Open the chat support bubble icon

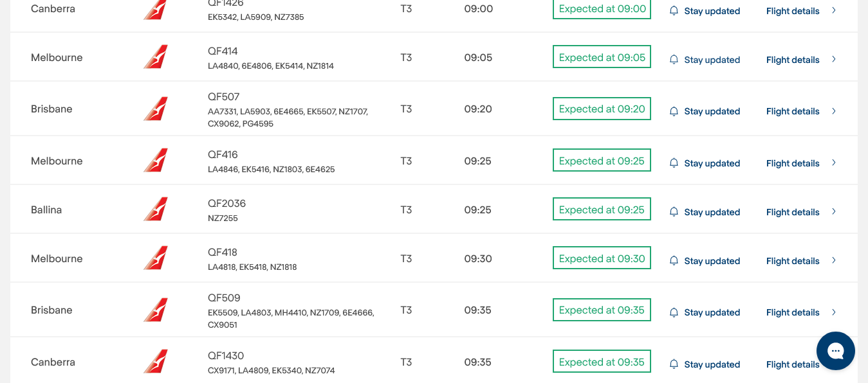pos(835,351)
